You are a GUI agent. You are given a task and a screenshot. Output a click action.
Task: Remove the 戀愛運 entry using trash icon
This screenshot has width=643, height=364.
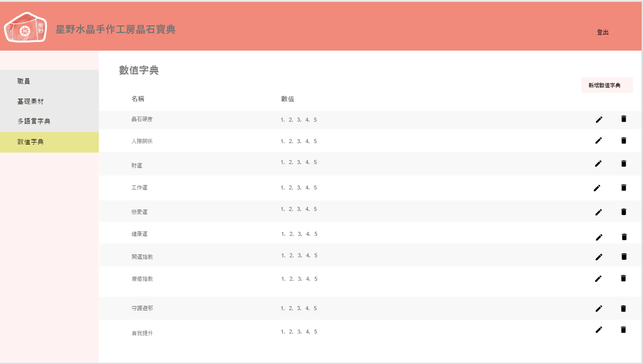point(624,212)
